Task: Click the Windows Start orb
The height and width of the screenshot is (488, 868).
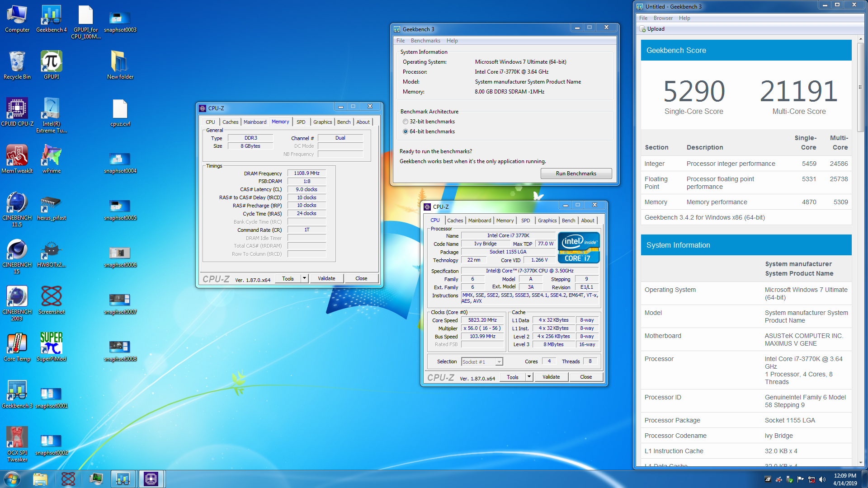Action: (x=12, y=479)
